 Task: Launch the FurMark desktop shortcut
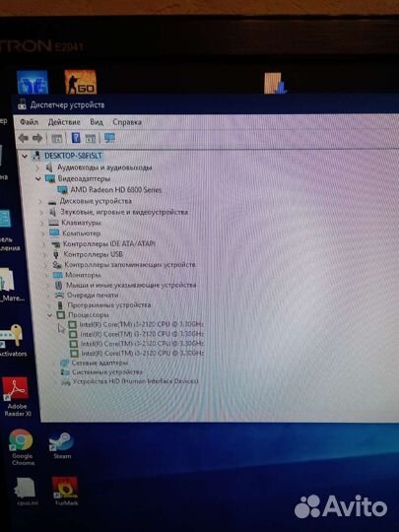65,491
